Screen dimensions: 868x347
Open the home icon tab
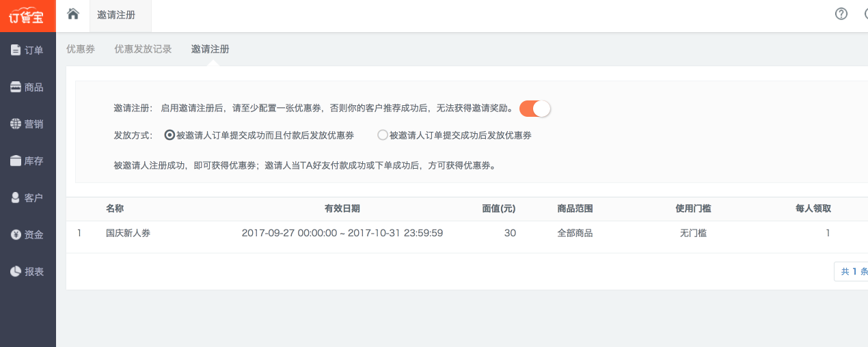click(73, 14)
